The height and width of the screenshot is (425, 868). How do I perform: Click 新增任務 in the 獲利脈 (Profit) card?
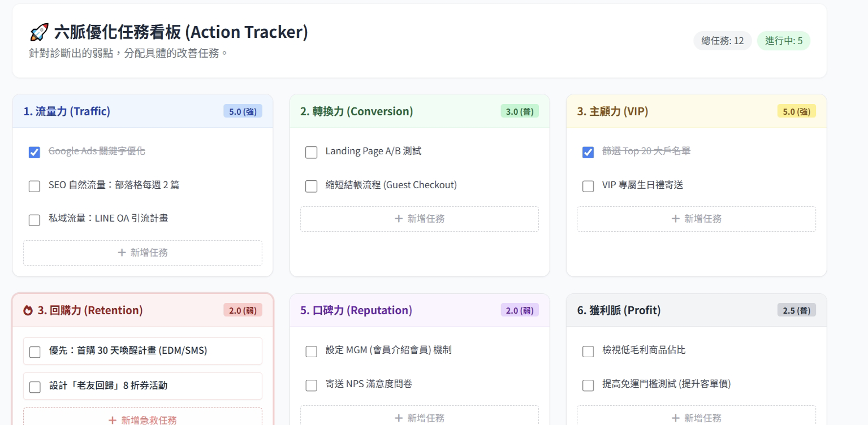[696, 418]
